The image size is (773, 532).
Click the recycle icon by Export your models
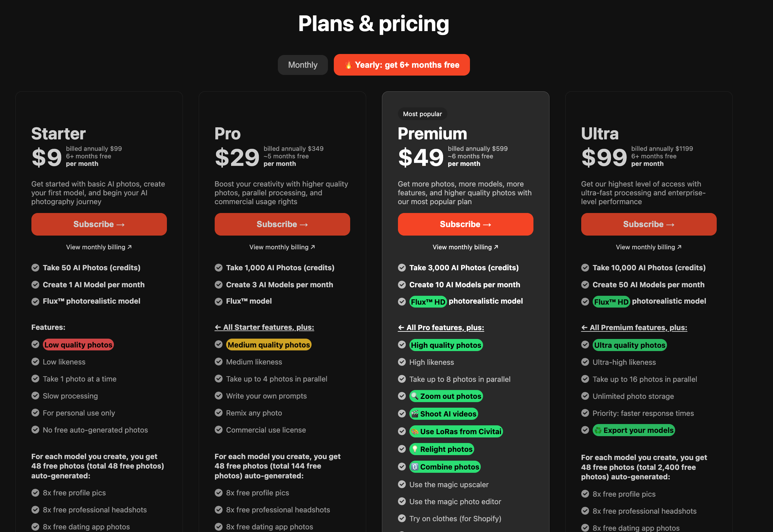(x=598, y=430)
